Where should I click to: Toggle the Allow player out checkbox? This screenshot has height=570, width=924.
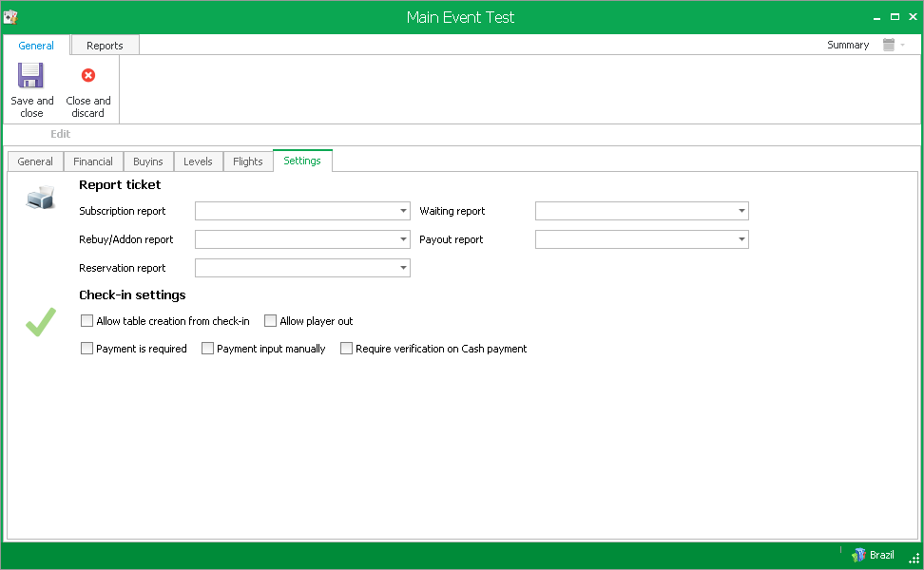271,321
